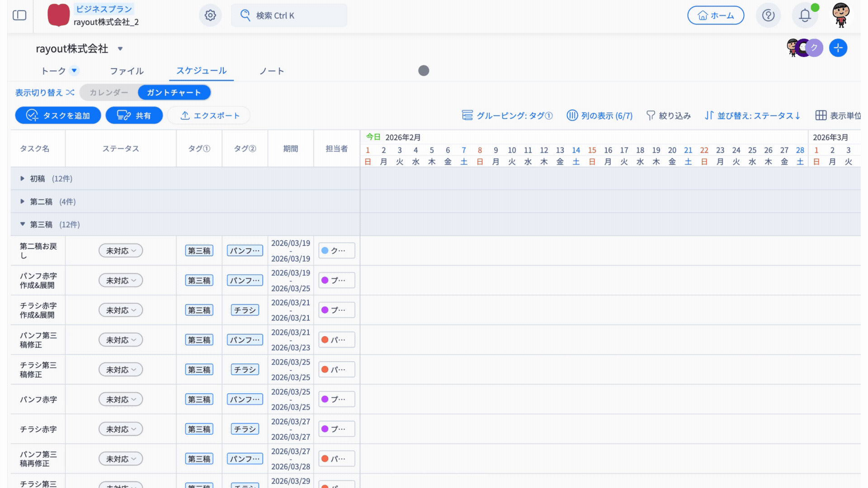Switch to the ファイル tab
This screenshot has width=868, height=488.
[127, 71]
